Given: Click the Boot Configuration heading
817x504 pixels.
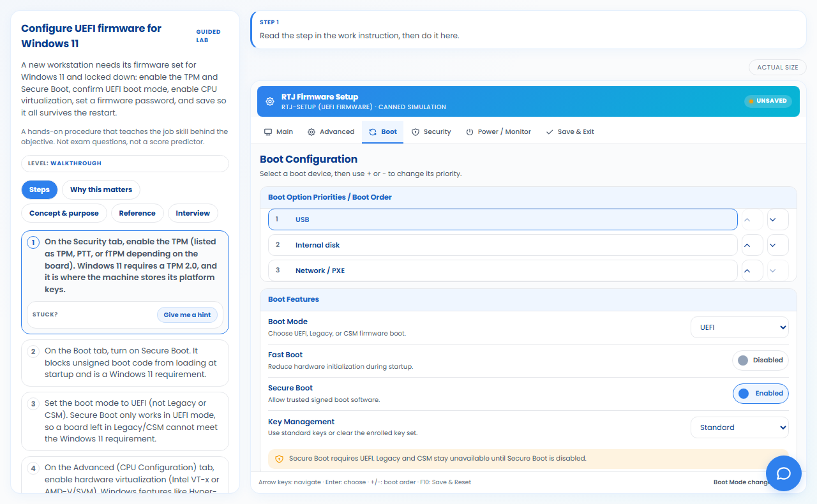Looking at the screenshot, I should click(x=308, y=159).
